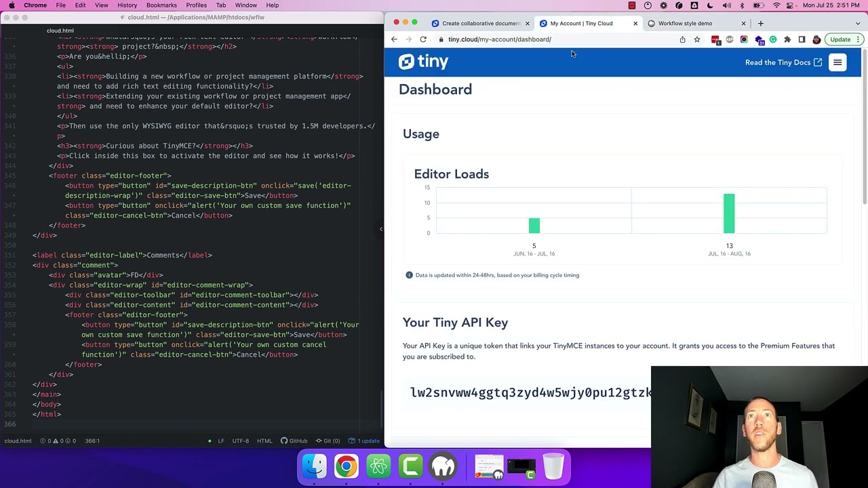Click GitHub icon in Atom status bar
This screenshot has width=868, height=488.
(294, 441)
